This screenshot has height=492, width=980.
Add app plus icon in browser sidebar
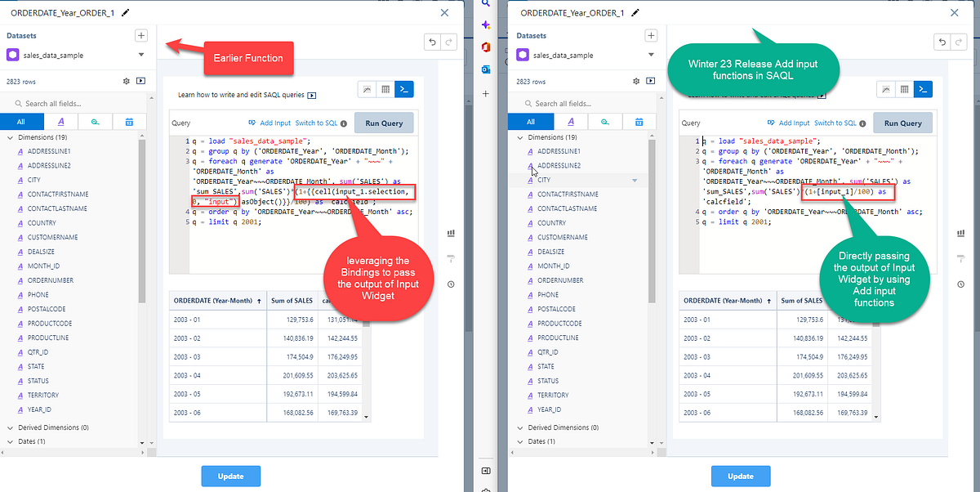coord(486,94)
